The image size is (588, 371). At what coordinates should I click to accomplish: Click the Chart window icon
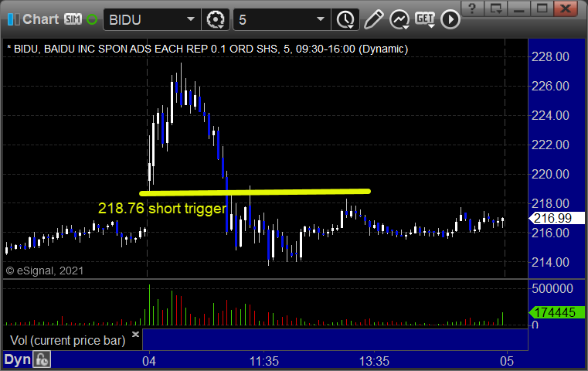point(13,19)
